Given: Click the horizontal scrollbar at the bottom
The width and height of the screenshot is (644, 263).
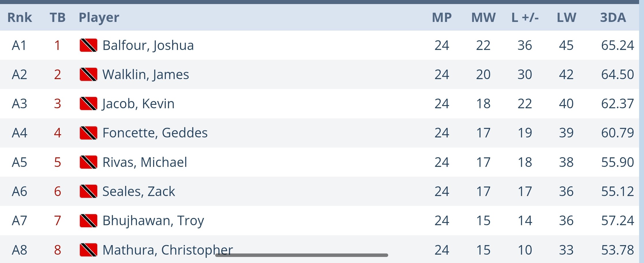Looking at the screenshot, I should [x=301, y=255].
